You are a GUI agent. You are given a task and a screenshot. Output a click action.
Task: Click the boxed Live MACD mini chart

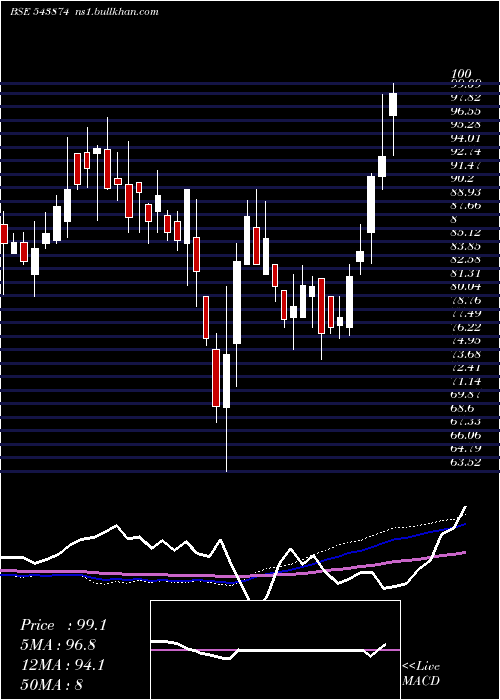pyautogui.click(x=275, y=650)
